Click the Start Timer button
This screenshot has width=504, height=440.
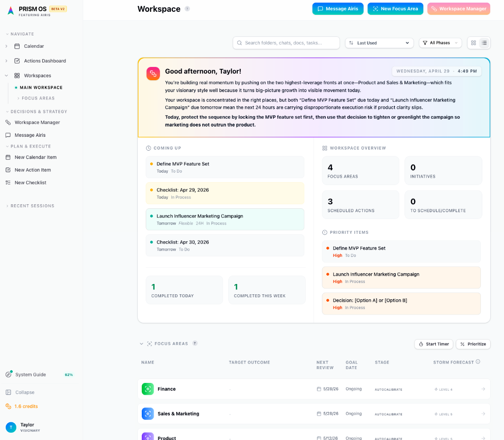coord(433,344)
